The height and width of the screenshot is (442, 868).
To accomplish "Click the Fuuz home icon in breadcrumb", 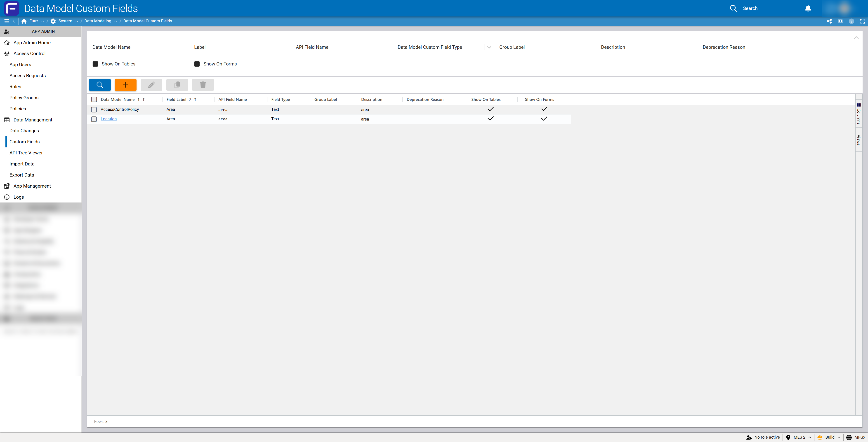I will (x=24, y=21).
